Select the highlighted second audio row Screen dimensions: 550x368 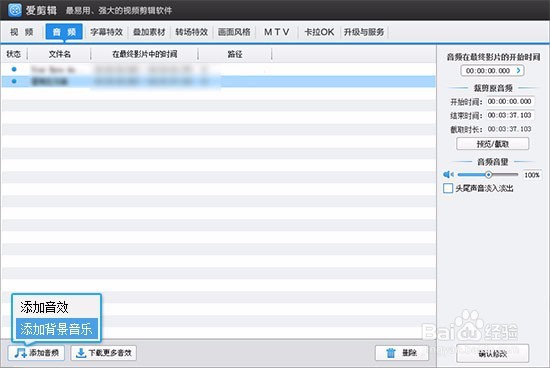coord(218,81)
